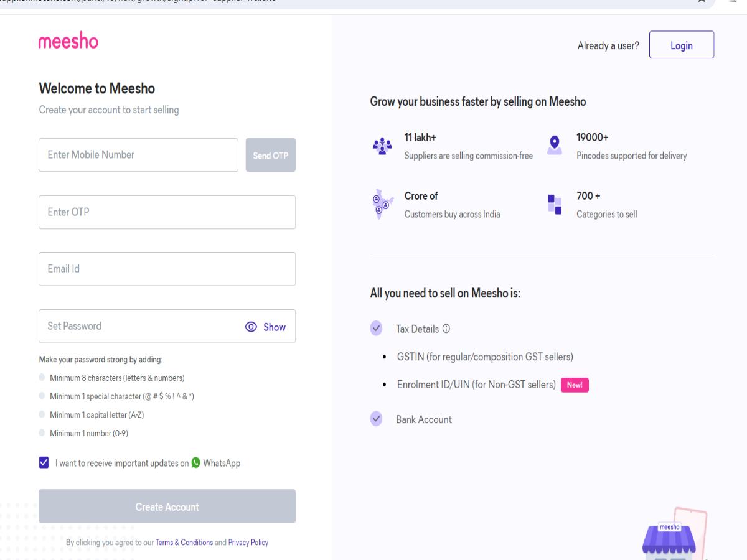
Task: Click the Enter Mobile Number field
Action: (x=138, y=154)
